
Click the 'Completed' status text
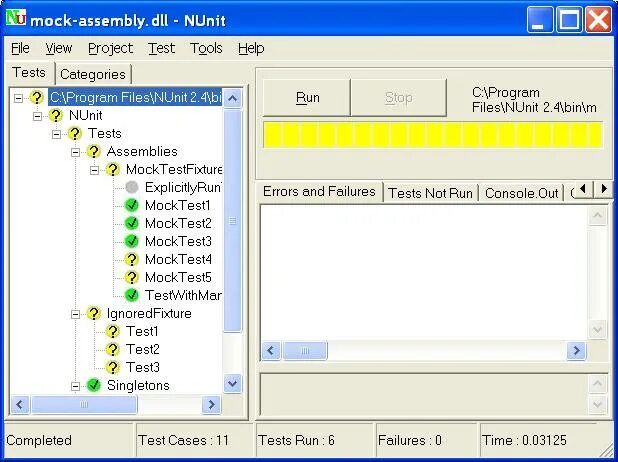[x=39, y=440]
